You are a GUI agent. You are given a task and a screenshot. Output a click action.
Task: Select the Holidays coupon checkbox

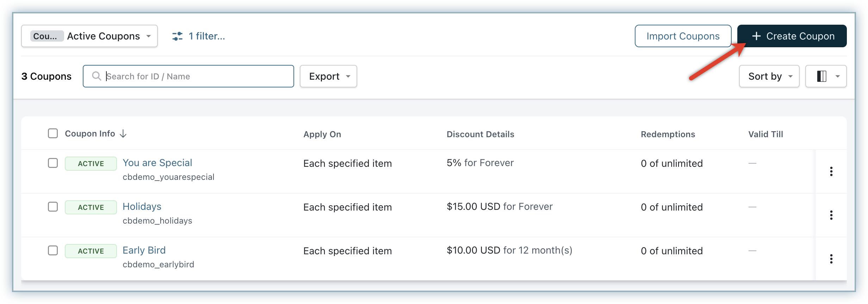pos(53,207)
